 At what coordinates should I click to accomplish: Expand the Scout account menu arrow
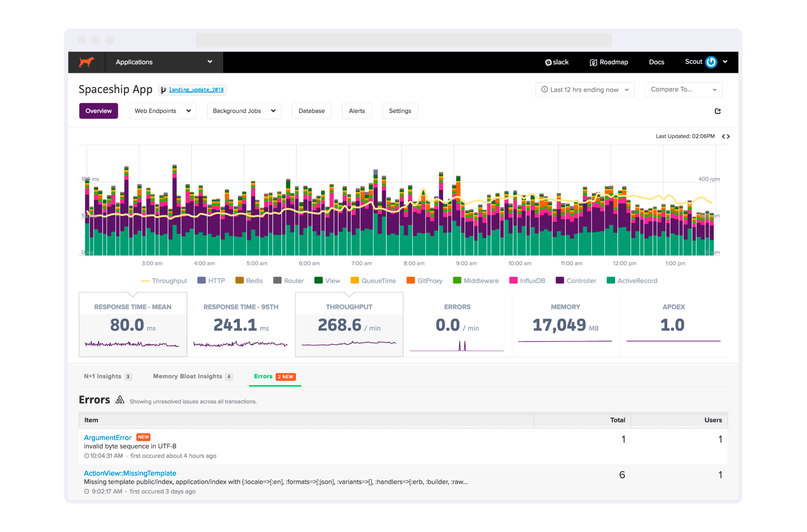pos(725,62)
